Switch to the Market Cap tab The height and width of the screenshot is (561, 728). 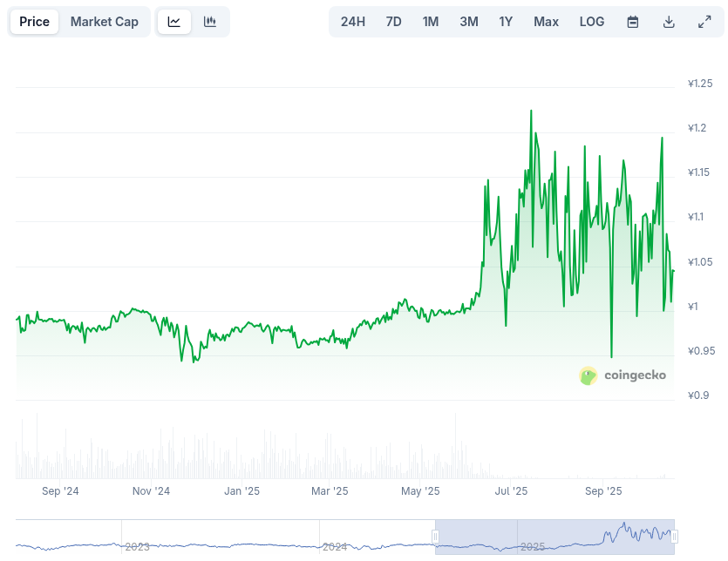pyautogui.click(x=105, y=22)
